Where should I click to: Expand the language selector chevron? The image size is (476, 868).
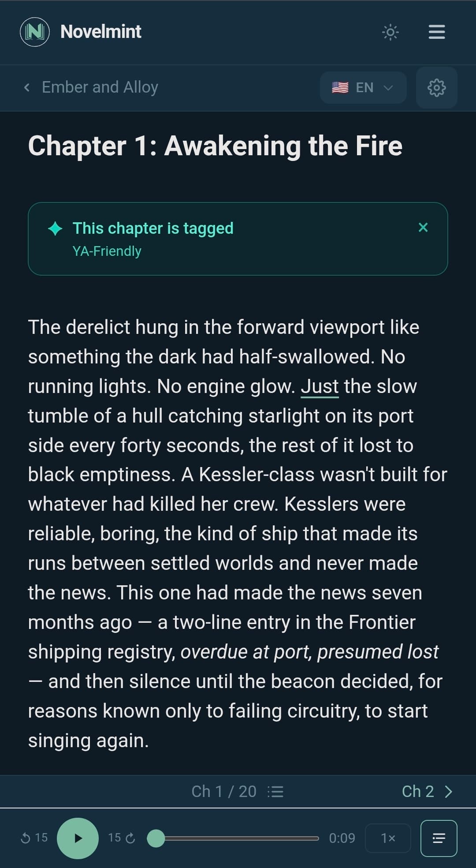(388, 87)
